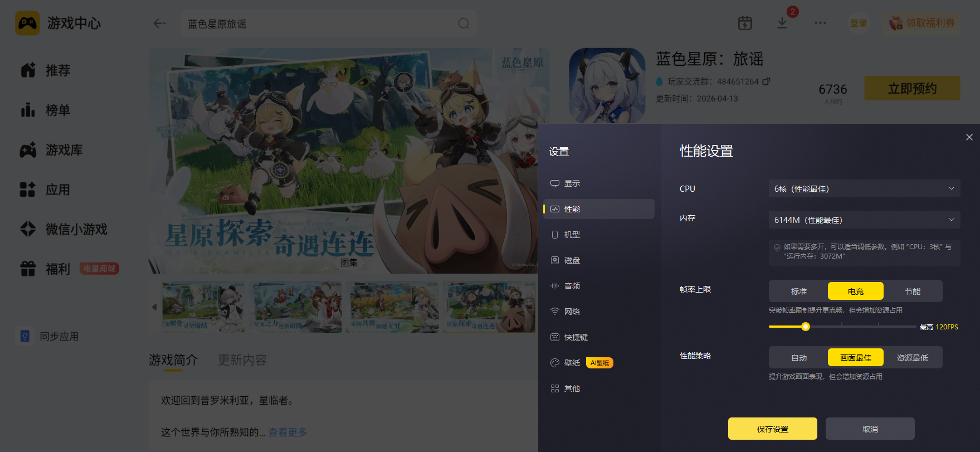The height and width of the screenshot is (452, 980).
Task: Click the 登录 login button
Action: [x=859, y=23]
